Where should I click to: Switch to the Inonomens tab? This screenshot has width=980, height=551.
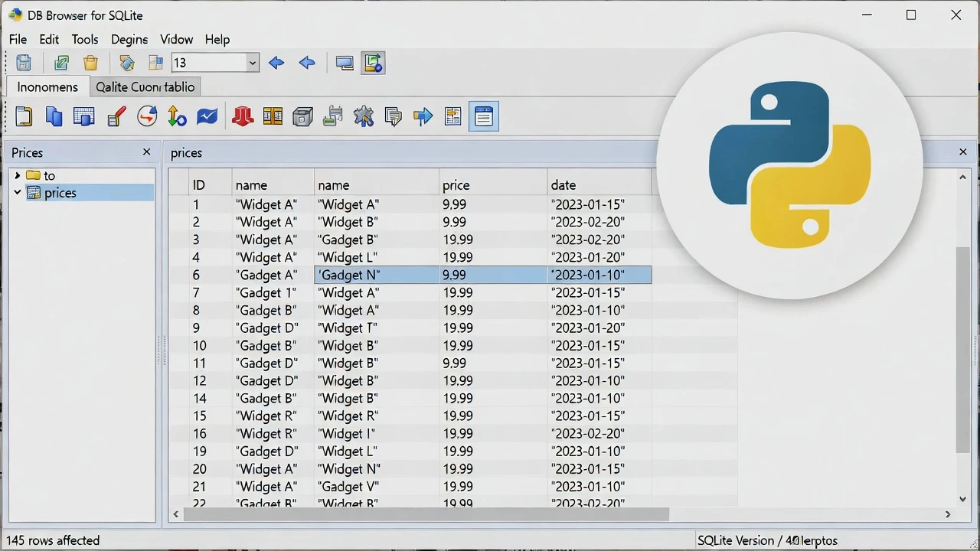tap(47, 87)
